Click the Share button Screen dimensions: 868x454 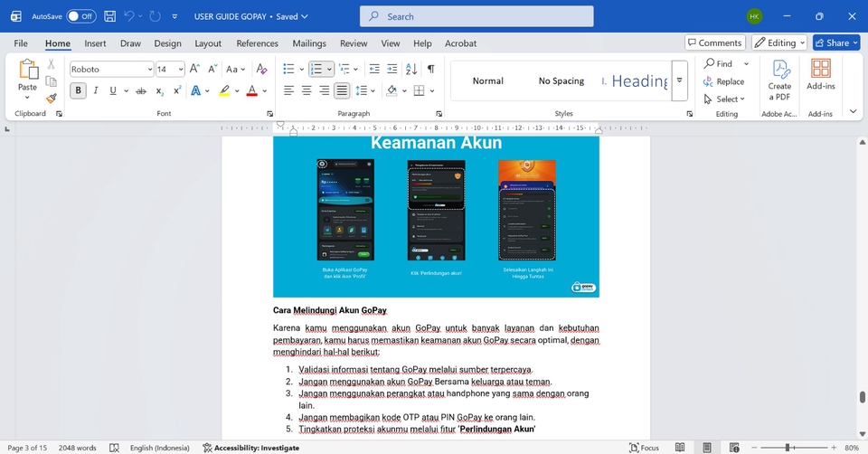tap(835, 43)
